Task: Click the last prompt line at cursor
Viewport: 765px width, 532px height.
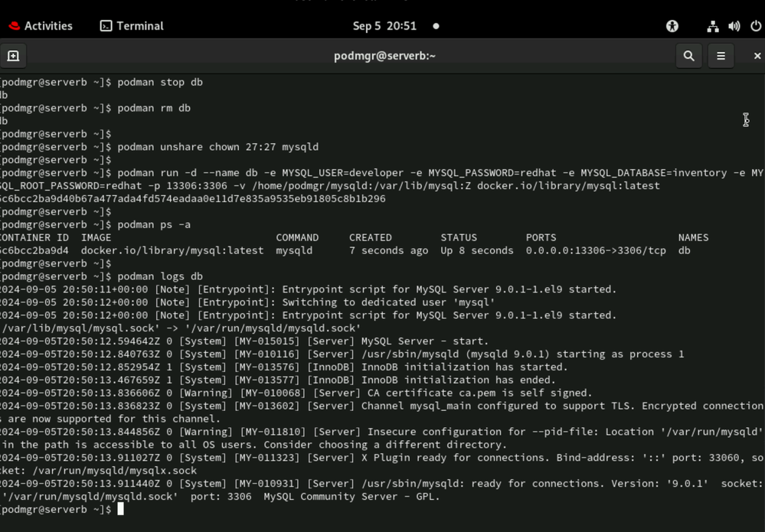Action: 120,509
